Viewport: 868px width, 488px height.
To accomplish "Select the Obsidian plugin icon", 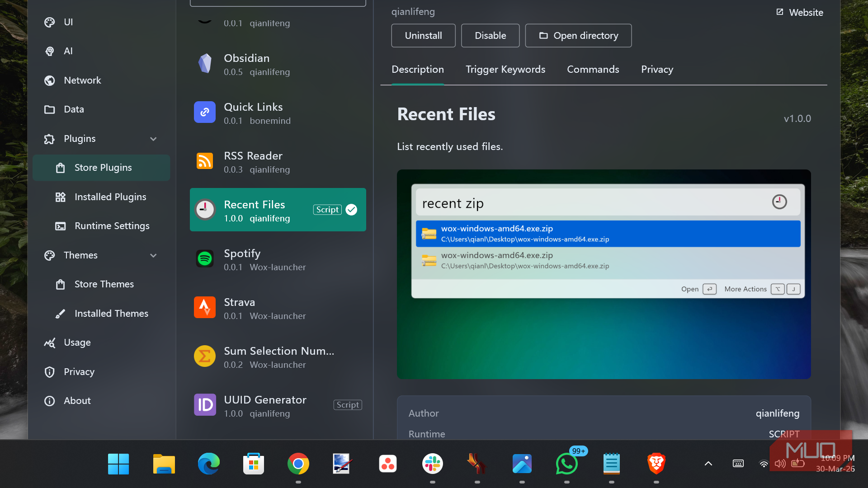I will pyautogui.click(x=205, y=63).
